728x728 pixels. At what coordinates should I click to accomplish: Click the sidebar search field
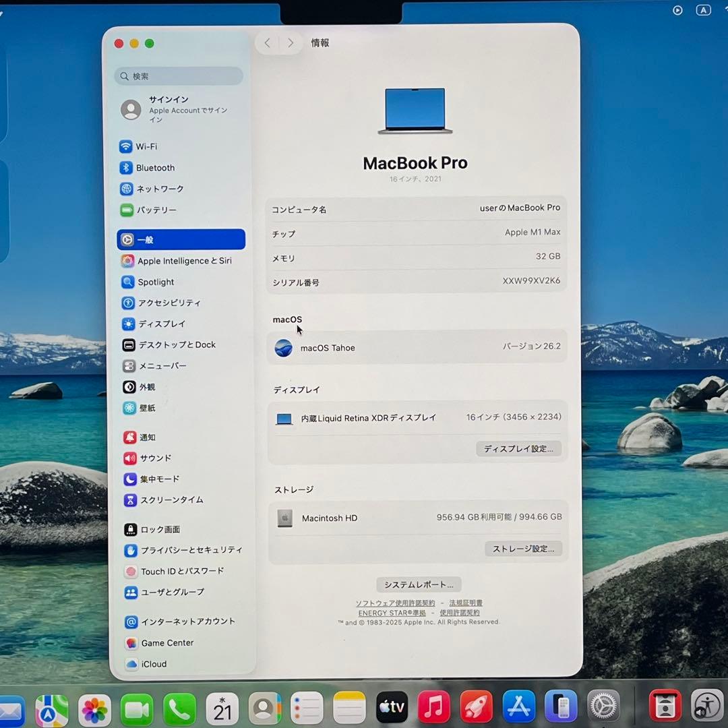point(177,76)
